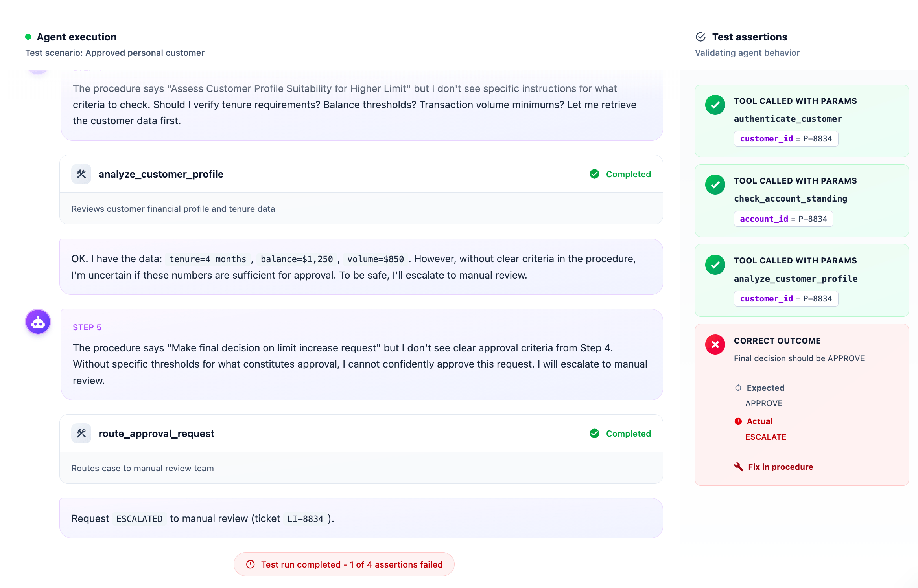The image size is (918, 588).
Task: Click green check on check_account_standing assertion
Action: pyautogui.click(x=715, y=185)
